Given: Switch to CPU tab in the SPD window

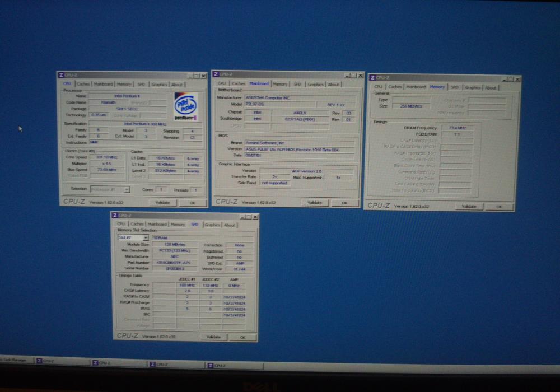Looking at the screenshot, I should pyautogui.click(x=121, y=224).
